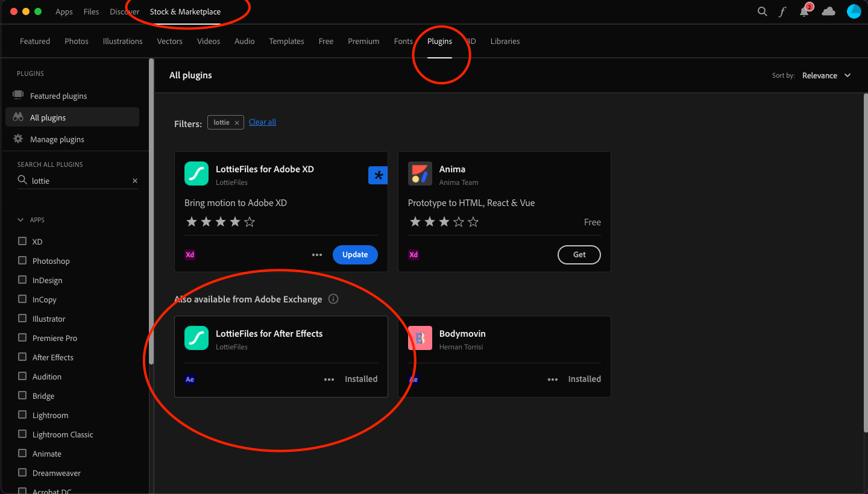The image size is (868, 494).
Task: Check the Premiere Pro app filter
Action: coord(22,337)
